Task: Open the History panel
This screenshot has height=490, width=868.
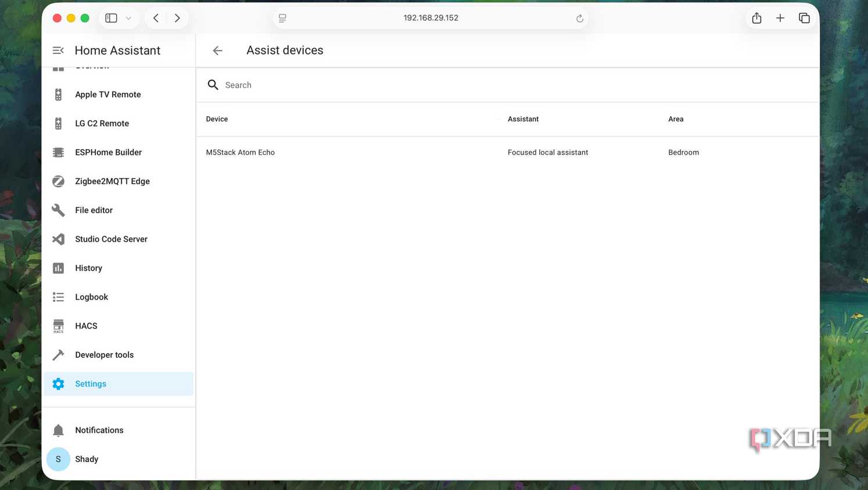Action: (x=119, y=268)
